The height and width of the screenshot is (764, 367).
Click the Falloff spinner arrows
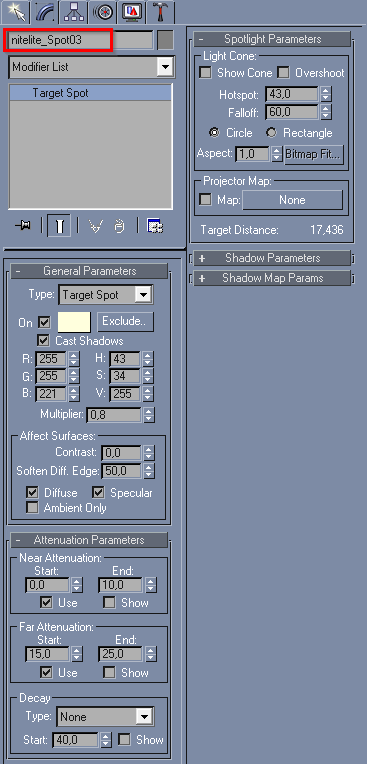[x=326, y=113]
